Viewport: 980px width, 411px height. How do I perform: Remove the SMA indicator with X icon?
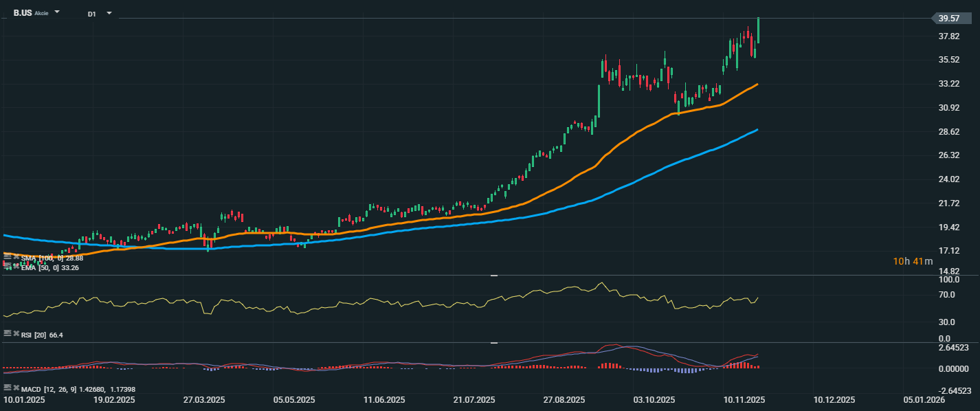(16, 257)
